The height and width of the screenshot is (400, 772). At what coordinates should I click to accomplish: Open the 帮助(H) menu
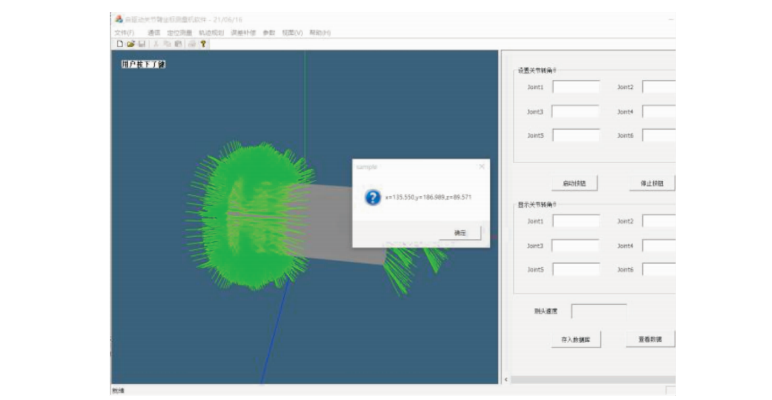pos(320,33)
